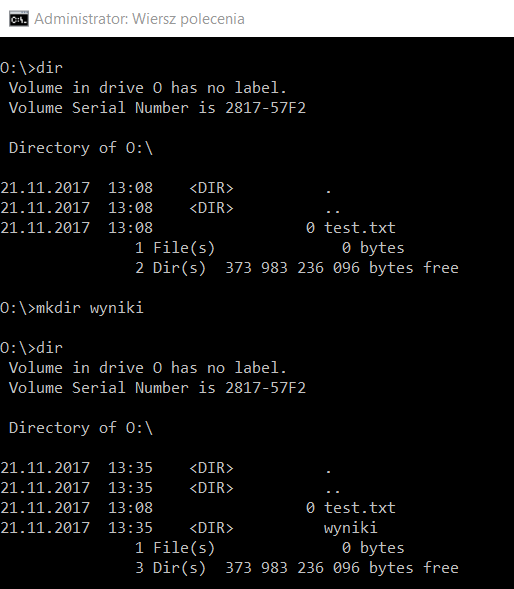The height and width of the screenshot is (589, 514).
Task: Click the 'wyniki' directory entry
Action: pos(350,528)
